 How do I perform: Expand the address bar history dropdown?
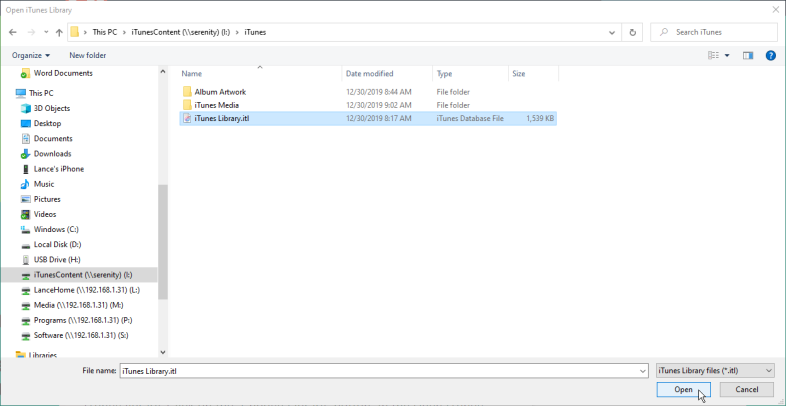click(612, 32)
